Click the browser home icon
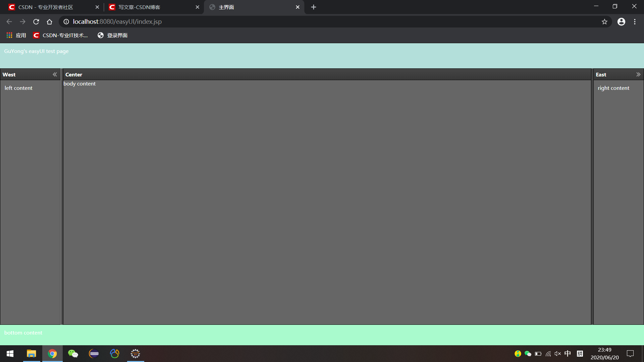Image resolution: width=644 pixels, height=362 pixels. click(x=49, y=21)
